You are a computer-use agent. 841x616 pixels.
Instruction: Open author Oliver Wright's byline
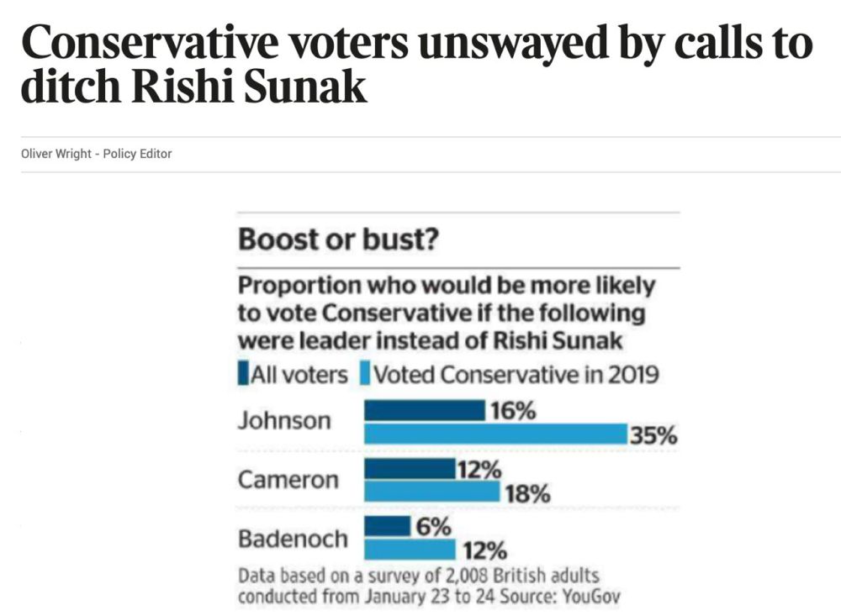click(96, 154)
